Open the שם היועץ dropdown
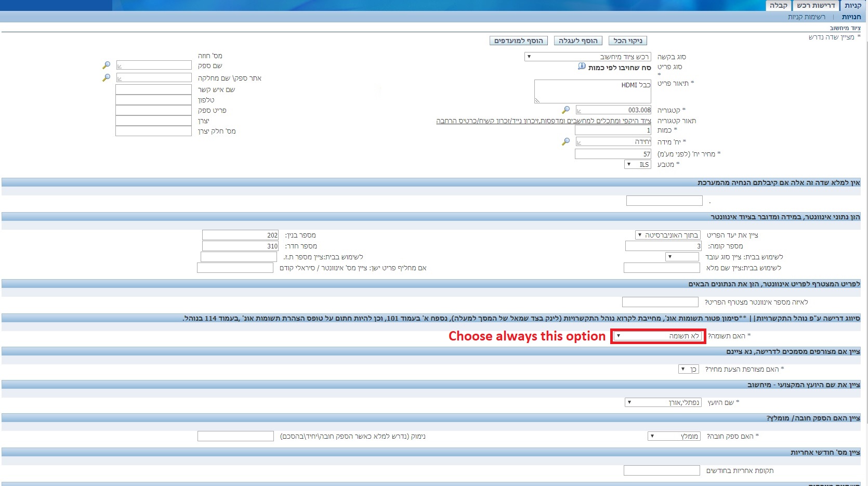The height and width of the screenshot is (486, 868). point(663,402)
